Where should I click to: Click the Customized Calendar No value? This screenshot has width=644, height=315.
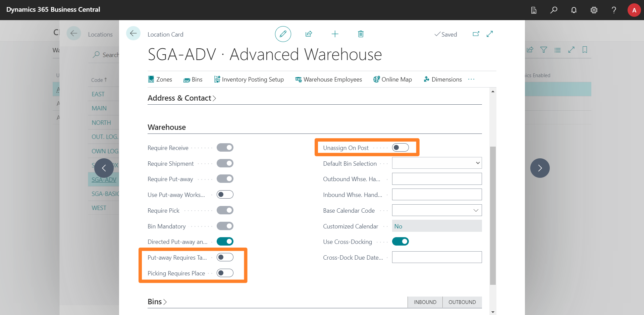[398, 226]
